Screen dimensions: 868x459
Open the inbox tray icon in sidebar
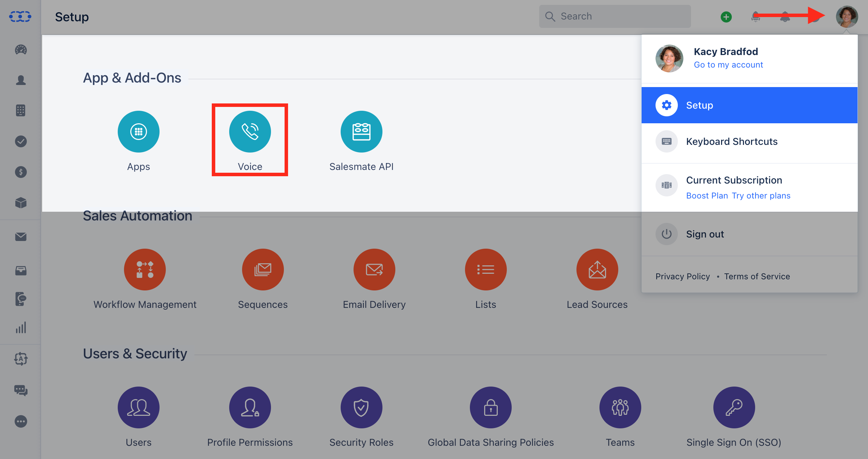point(21,270)
